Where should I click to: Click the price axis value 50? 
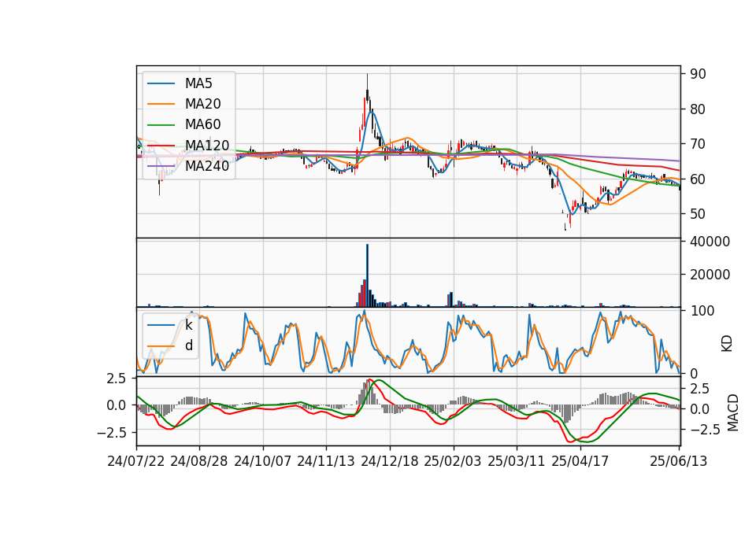698,214
